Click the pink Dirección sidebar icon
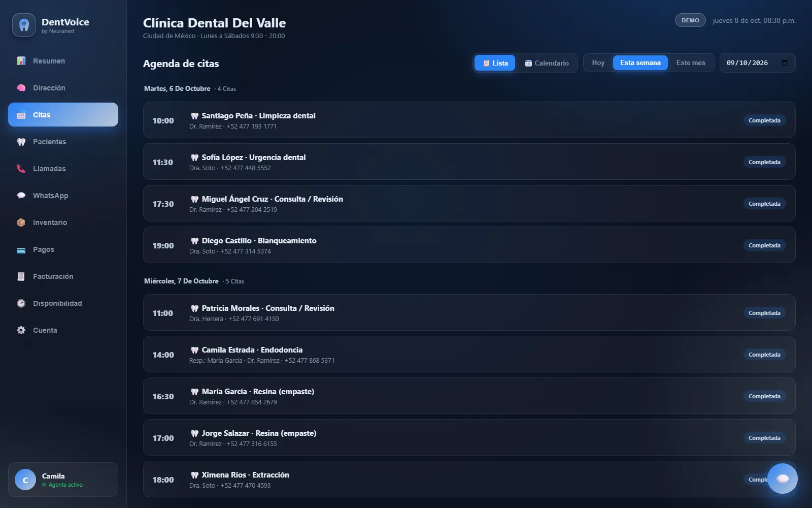Viewport: 812px width, 508px height. (21, 88)
